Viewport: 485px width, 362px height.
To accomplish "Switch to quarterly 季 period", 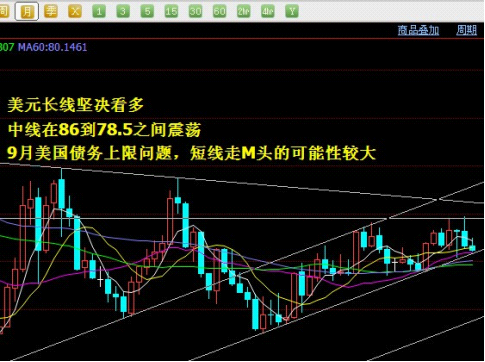I will point(51,11).
